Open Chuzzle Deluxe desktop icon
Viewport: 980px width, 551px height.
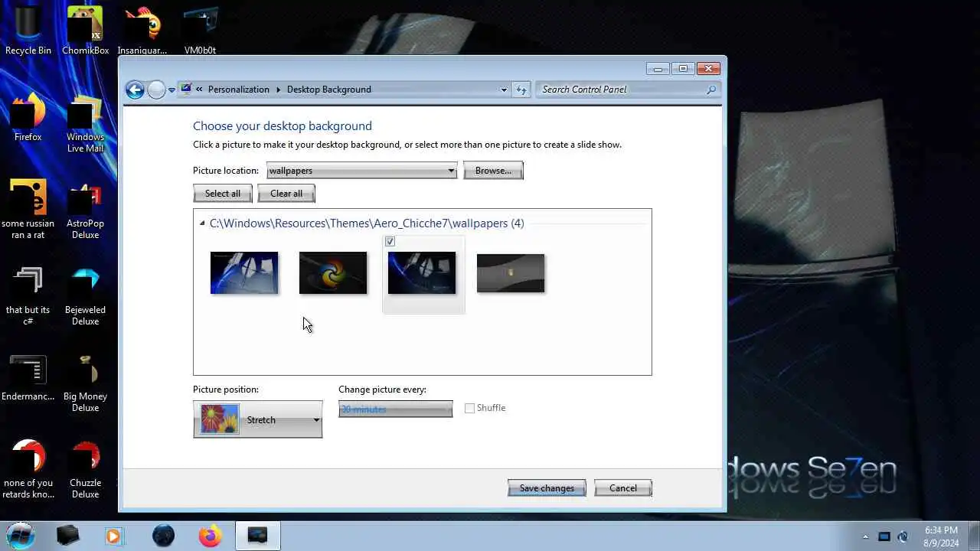pyautogui.click(x=85, y=469)
